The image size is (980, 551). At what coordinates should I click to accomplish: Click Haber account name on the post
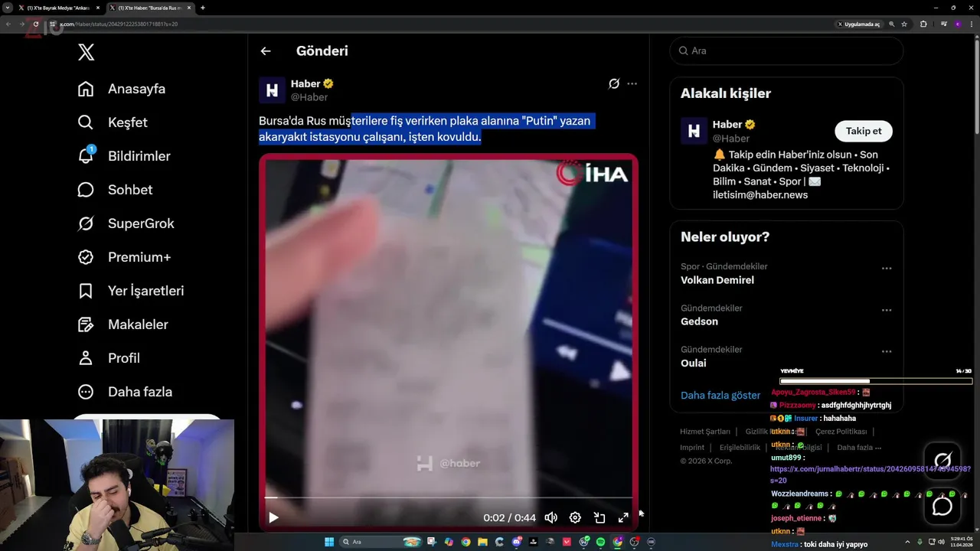click(x=305, y=83)
